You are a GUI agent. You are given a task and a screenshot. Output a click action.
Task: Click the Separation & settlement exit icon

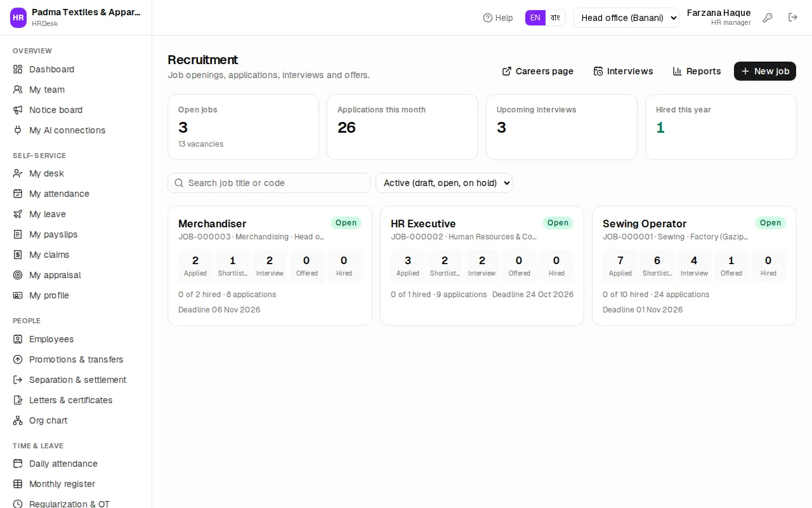18,380
